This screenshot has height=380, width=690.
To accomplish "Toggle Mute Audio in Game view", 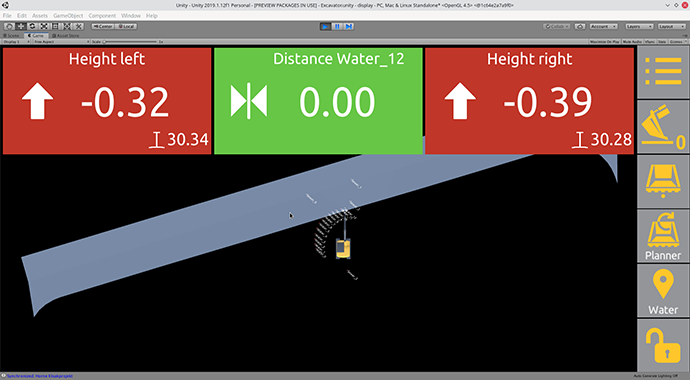I will click(632, 41).
